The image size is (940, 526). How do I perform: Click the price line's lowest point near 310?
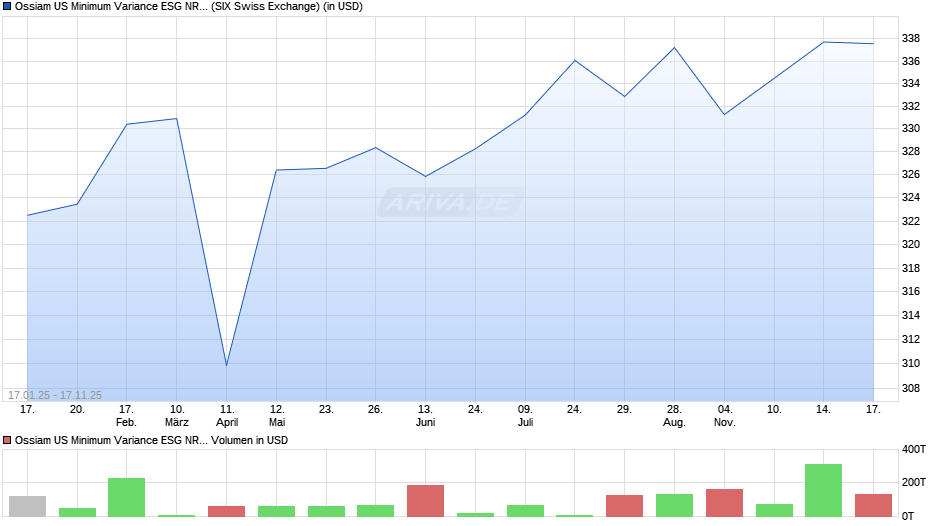click(x=227, y=365)
